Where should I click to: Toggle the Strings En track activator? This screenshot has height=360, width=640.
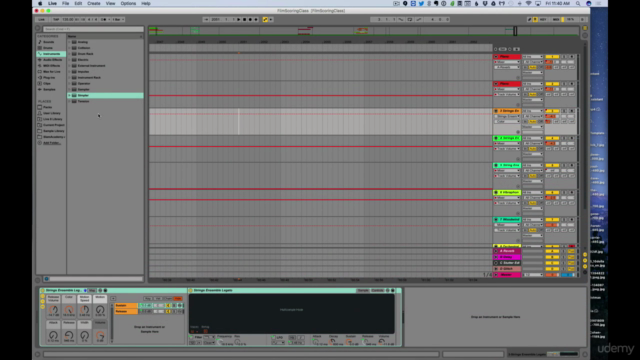(552, 111)
